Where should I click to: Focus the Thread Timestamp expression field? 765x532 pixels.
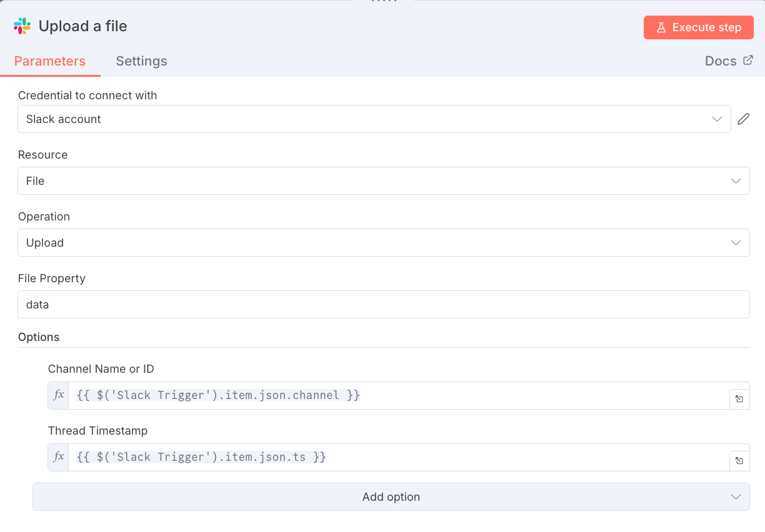pyautogui.click(x=397, y=457)
